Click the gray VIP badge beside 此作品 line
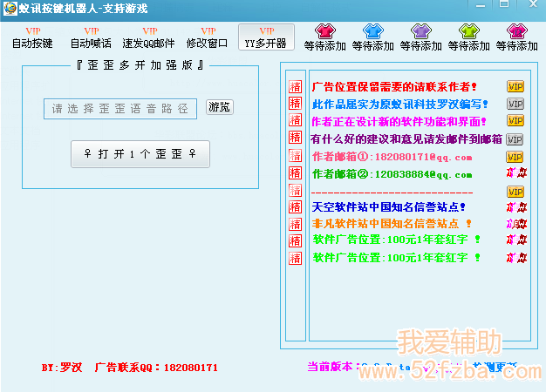The width and height of the screenshot is (546, 392). tap(515, 104)
